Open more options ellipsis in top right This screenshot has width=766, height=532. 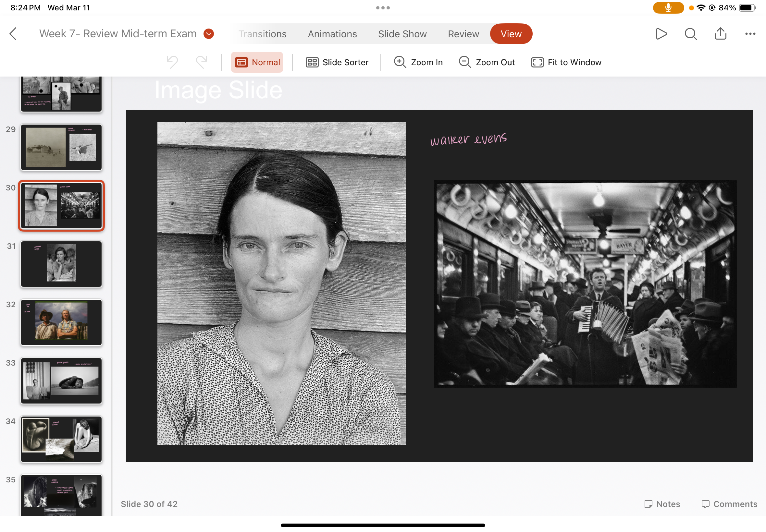750,34
